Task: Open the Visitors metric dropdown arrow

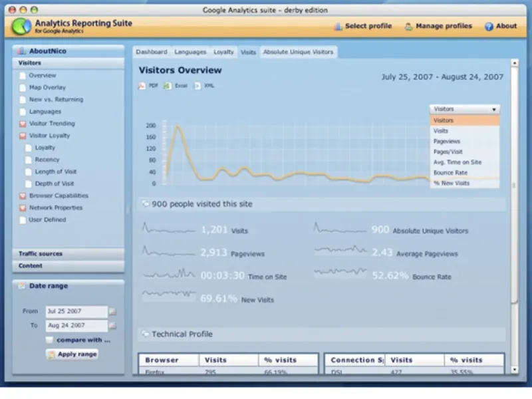Action: click(x=494, y=109)
